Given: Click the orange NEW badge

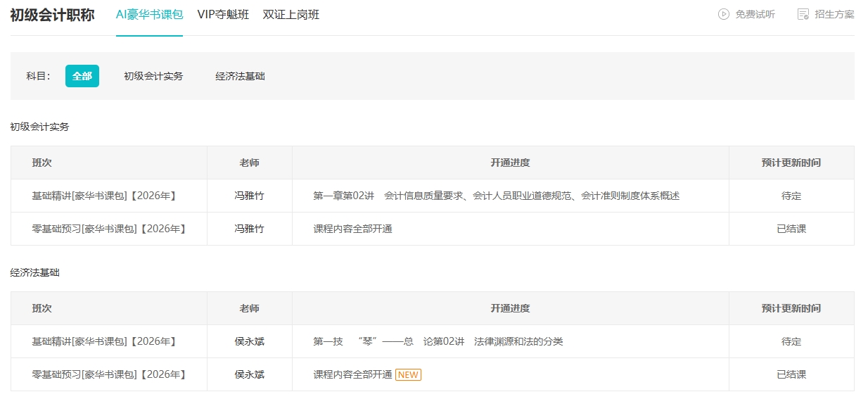Looking at the screenshot, I should [x=408, y=374].
